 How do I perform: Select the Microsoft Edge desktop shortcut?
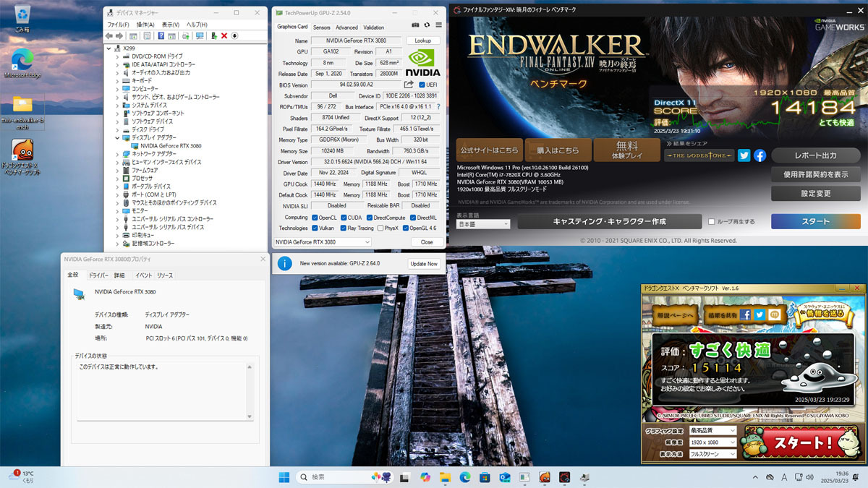22,63
